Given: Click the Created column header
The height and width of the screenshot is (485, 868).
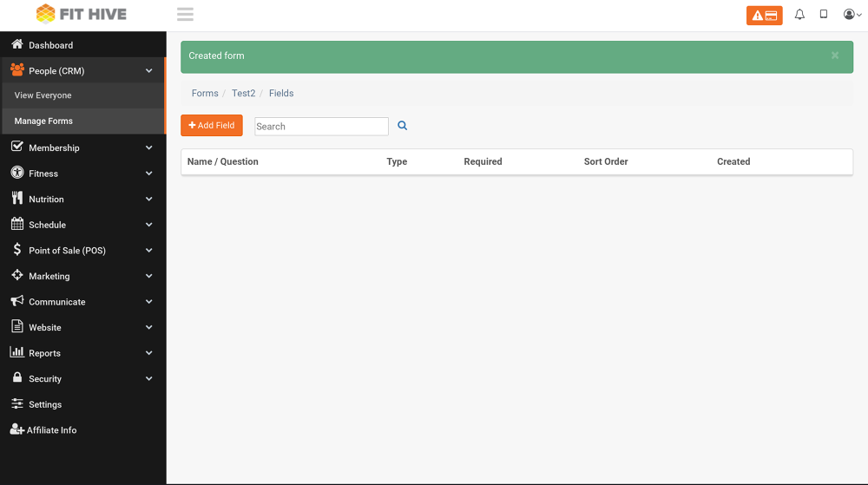Looking at the screenshot, I should tap(733, 161).
